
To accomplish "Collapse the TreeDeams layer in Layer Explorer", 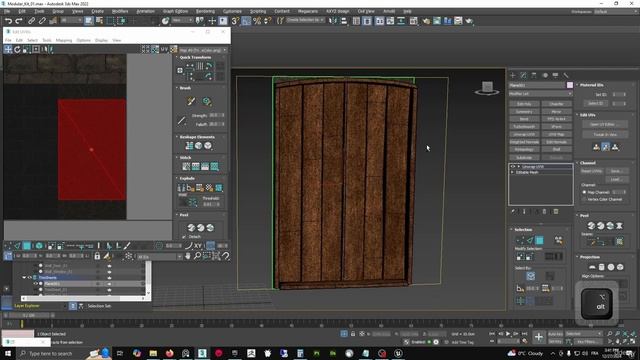I will [24, 278].
